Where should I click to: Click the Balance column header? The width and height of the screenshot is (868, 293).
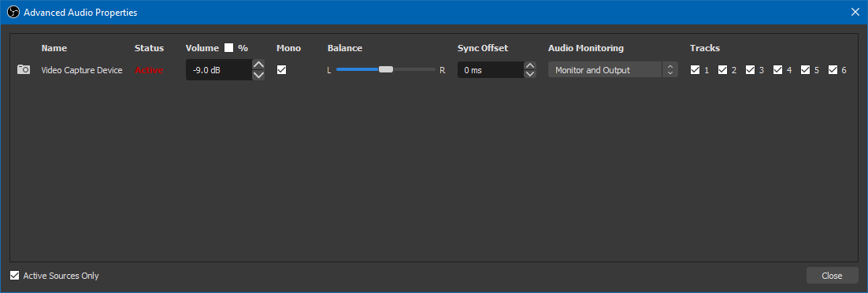pyautogui.click(x=345, y=48)
